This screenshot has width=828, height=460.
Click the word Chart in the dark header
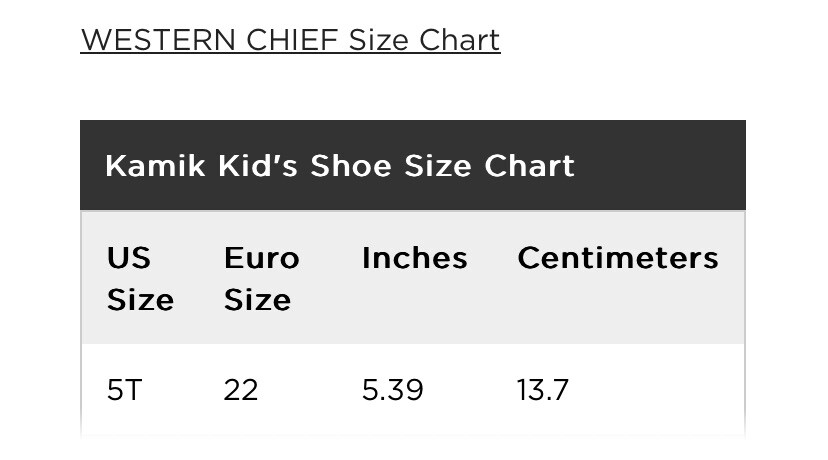(529, 166)
